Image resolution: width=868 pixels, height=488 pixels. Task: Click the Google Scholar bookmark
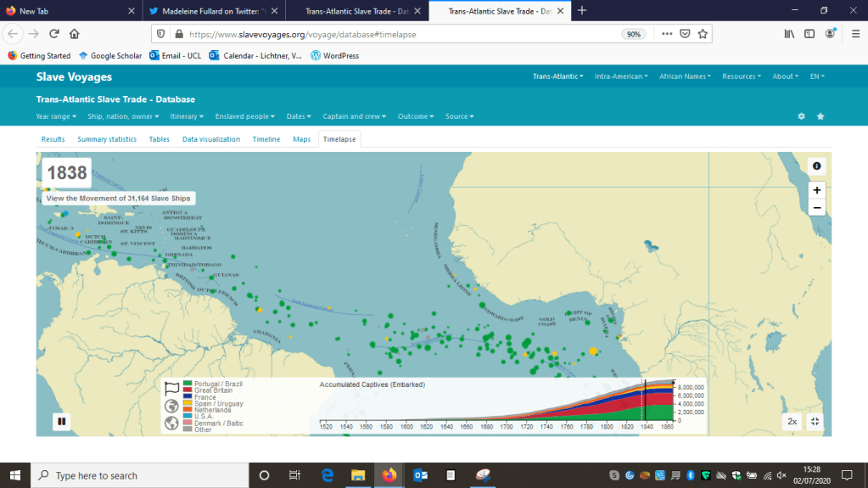click(110, 56)
